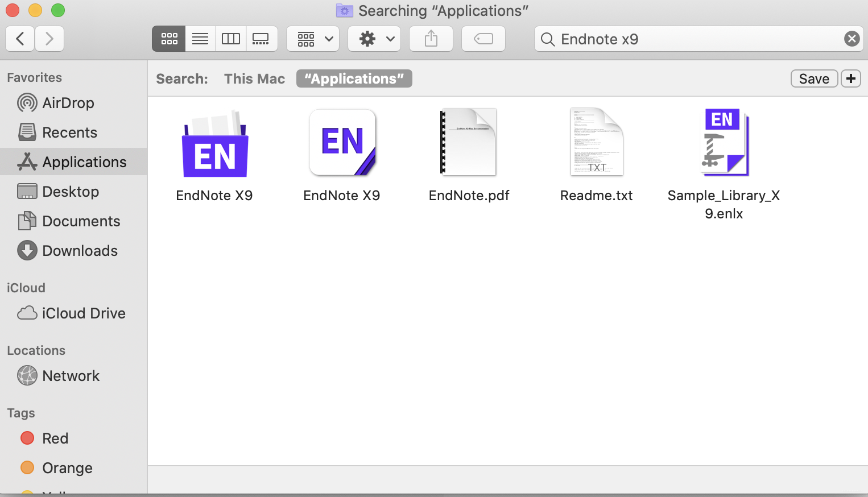Viewport: 868px width, 497px height.
Task: Click the Sample_Library_X9.enlx name label
Action: pos(724,205)
